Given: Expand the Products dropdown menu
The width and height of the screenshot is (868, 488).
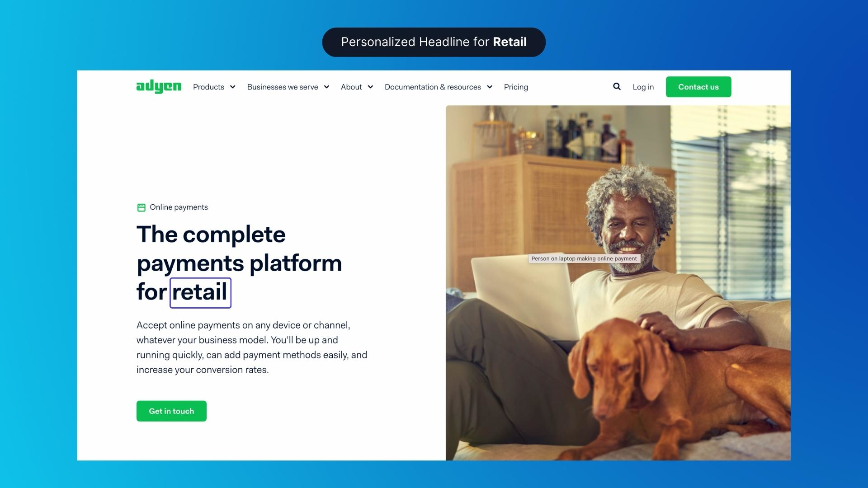Looking at the screenshot, I should pyautogui.click(x=213, y=86).
